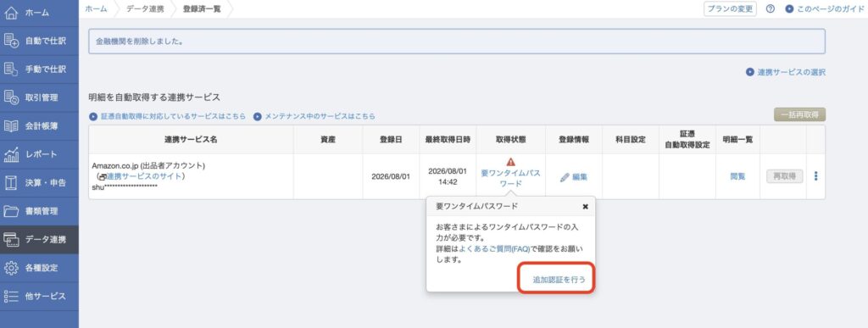This screenshot has height=328, width=868.
Task: Click greyed 再取得 button in Amazon row
Action: coord(784,176)
